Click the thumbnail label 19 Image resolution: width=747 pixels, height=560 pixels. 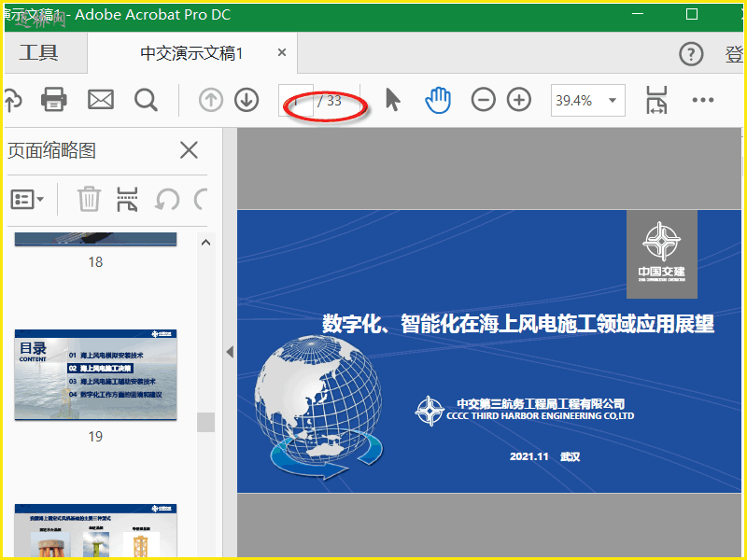tap(95, 437)
